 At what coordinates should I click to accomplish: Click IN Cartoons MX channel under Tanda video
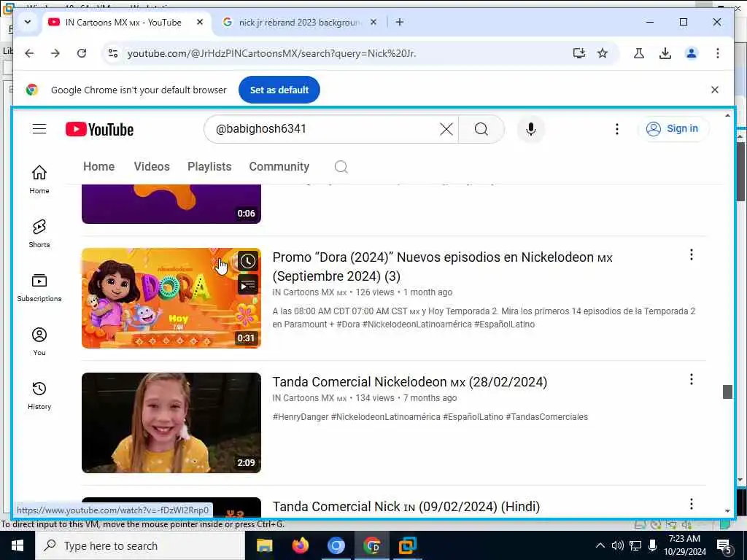(x=309, y=398)
